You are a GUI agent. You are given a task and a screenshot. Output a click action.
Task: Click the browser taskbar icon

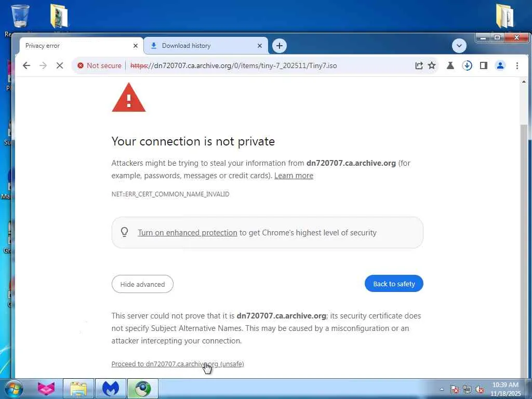143,389
